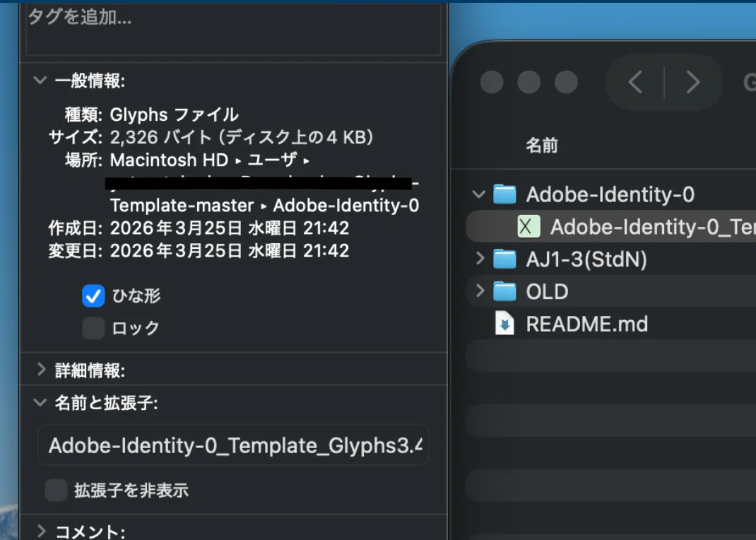
Task: Click the Template-master path text
Action: (182, 206)
